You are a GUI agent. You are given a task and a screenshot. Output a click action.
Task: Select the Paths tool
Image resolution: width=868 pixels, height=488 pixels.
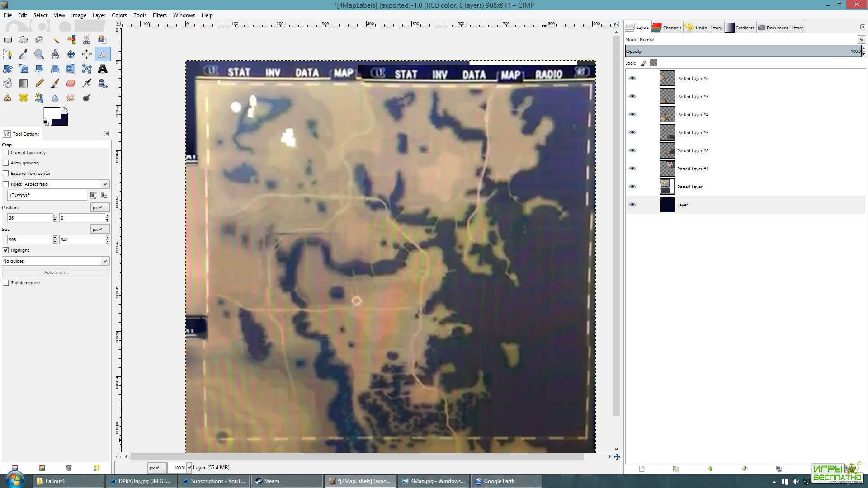(8, 54)
